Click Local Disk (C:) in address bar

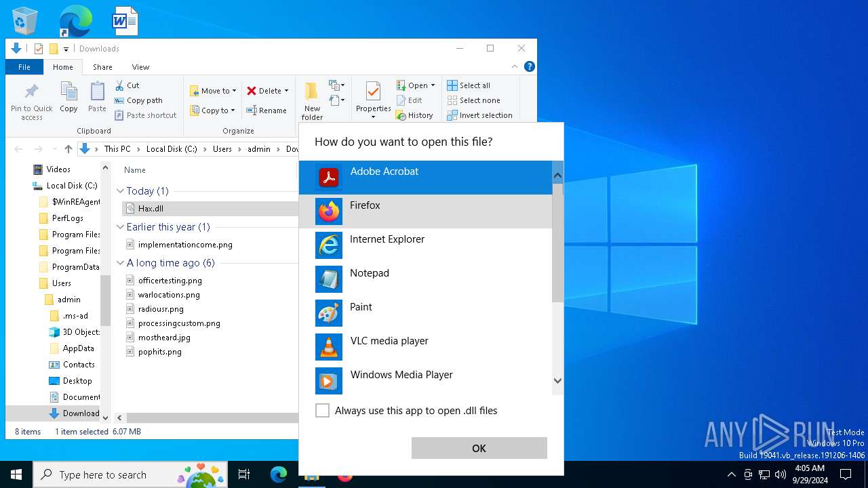pyautogui.click(x=172, y=149)
